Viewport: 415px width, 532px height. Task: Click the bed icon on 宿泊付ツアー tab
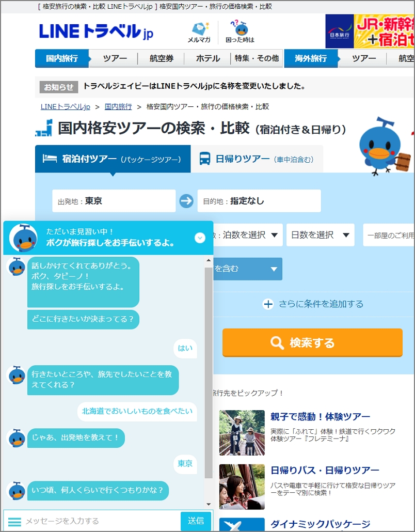tap(50, 159)
